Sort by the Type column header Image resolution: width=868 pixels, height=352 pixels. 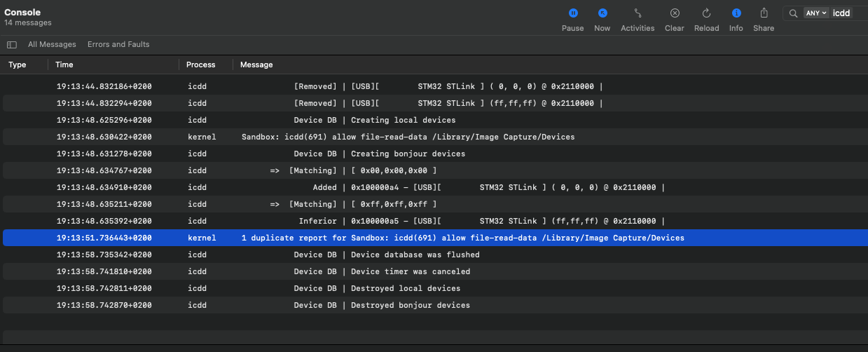[18, 65]
